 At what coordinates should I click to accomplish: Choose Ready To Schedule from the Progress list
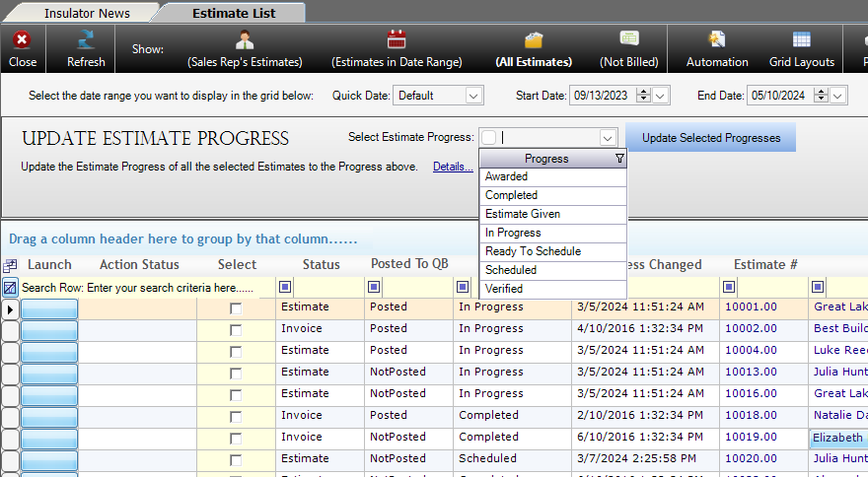[552, 251]
